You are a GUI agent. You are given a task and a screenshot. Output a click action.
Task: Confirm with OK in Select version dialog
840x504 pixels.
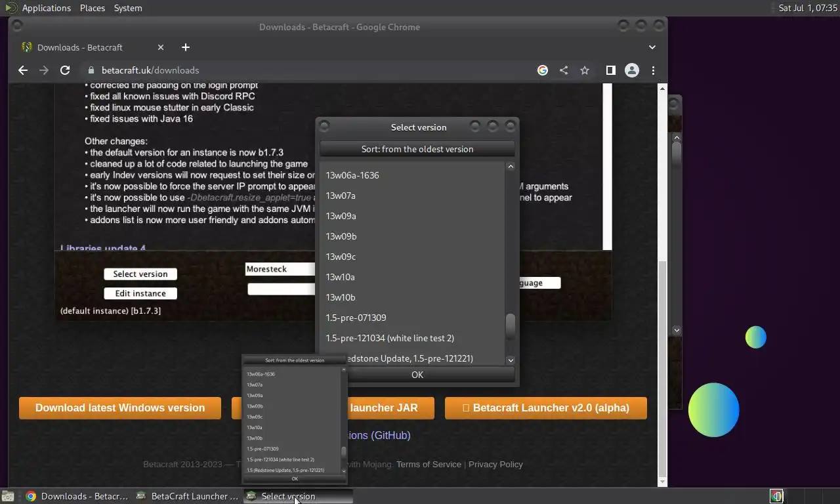[x=417, y=375]
